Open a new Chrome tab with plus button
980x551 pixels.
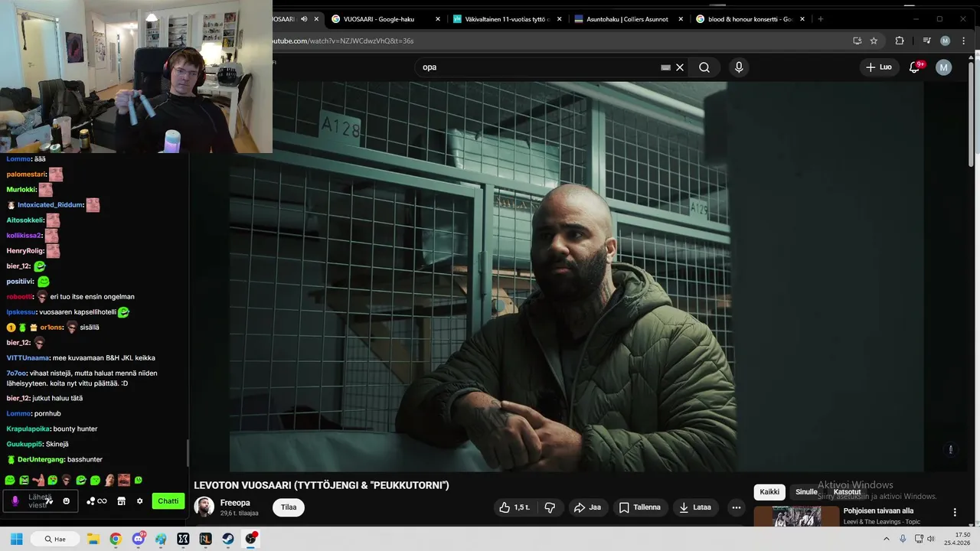[820, 18]
